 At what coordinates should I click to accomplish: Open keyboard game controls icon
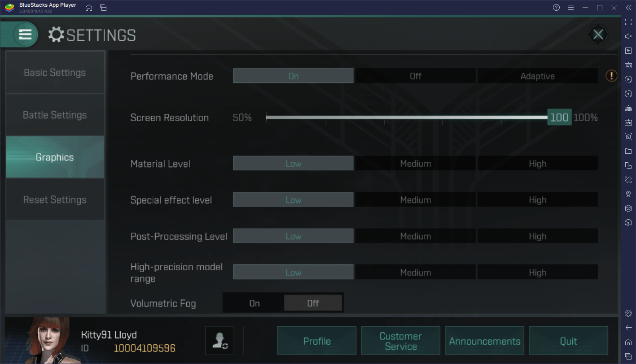pyautogui.click(x=628, y=65)
